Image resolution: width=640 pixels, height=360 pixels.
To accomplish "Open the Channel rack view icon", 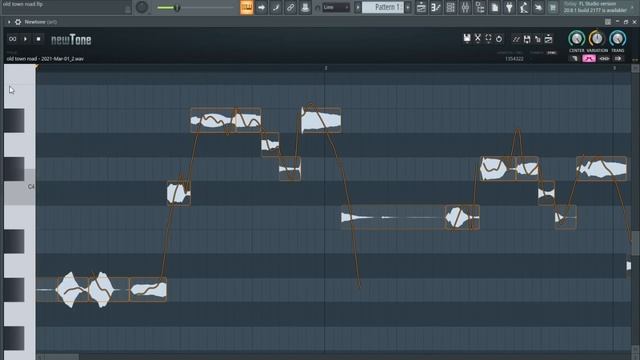I will tap(451, 7).
